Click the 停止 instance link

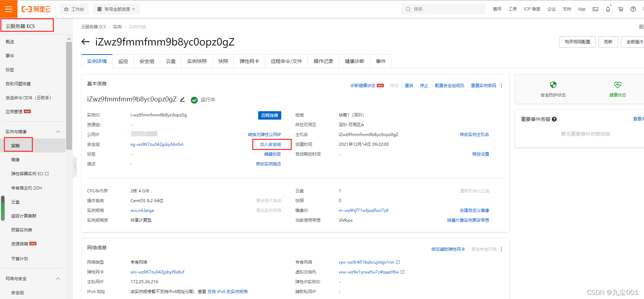click(x=424, y=86)
